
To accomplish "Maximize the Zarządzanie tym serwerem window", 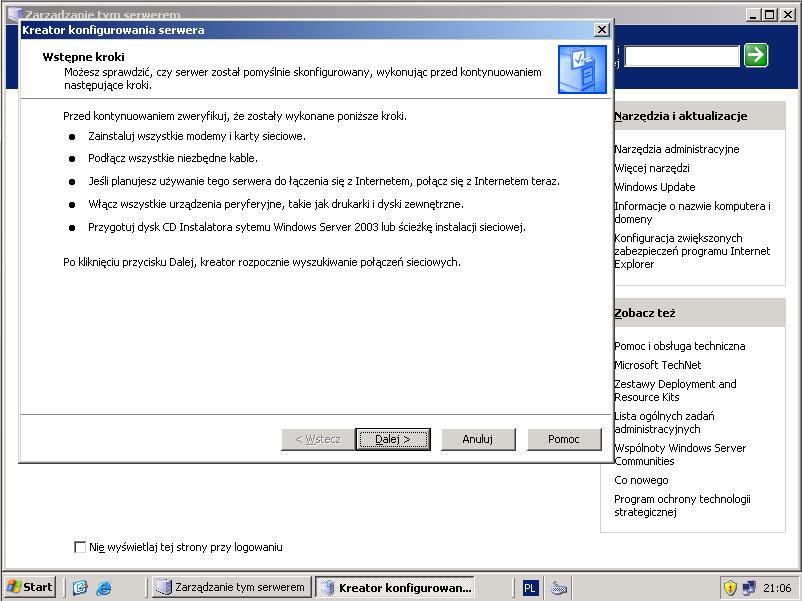I will 769,14.
